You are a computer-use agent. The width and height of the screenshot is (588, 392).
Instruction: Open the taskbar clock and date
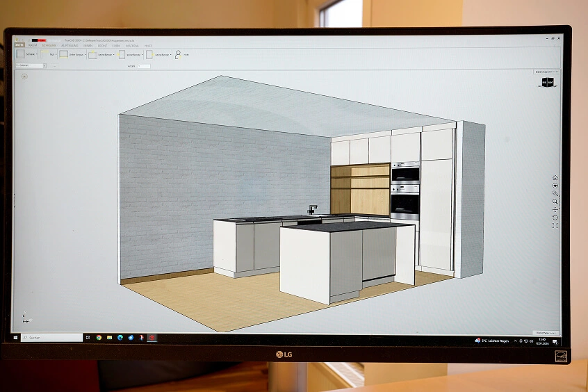(543, 341)
